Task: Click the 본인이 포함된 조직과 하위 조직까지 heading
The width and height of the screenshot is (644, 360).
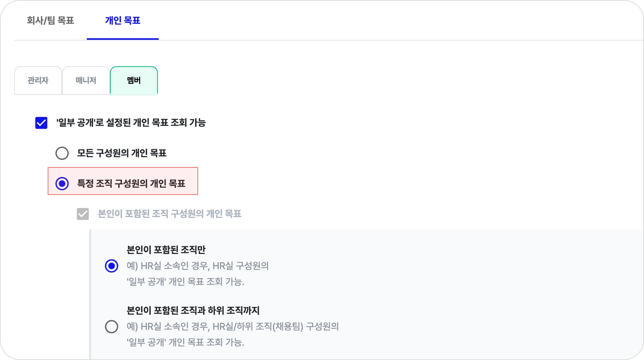Action: tap(193, 311)
